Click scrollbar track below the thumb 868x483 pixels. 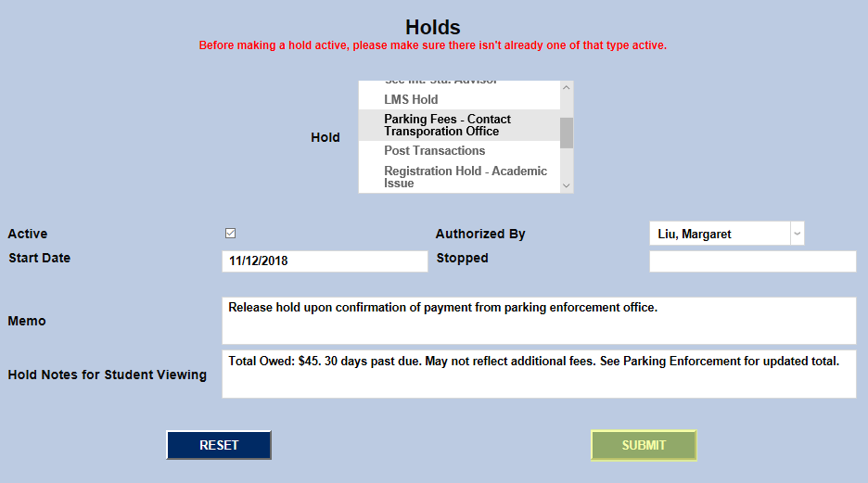tap(566, 163)
